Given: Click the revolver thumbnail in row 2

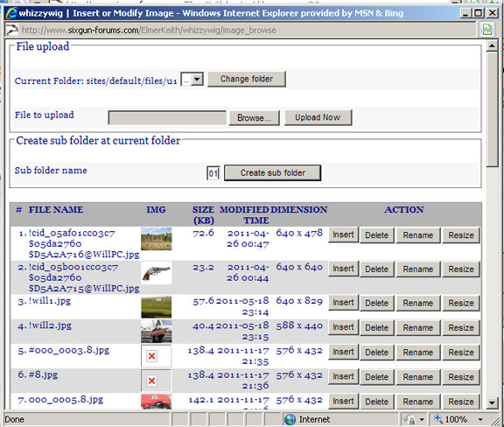Looking at the screenshot, I should click(x=157, y=273).
